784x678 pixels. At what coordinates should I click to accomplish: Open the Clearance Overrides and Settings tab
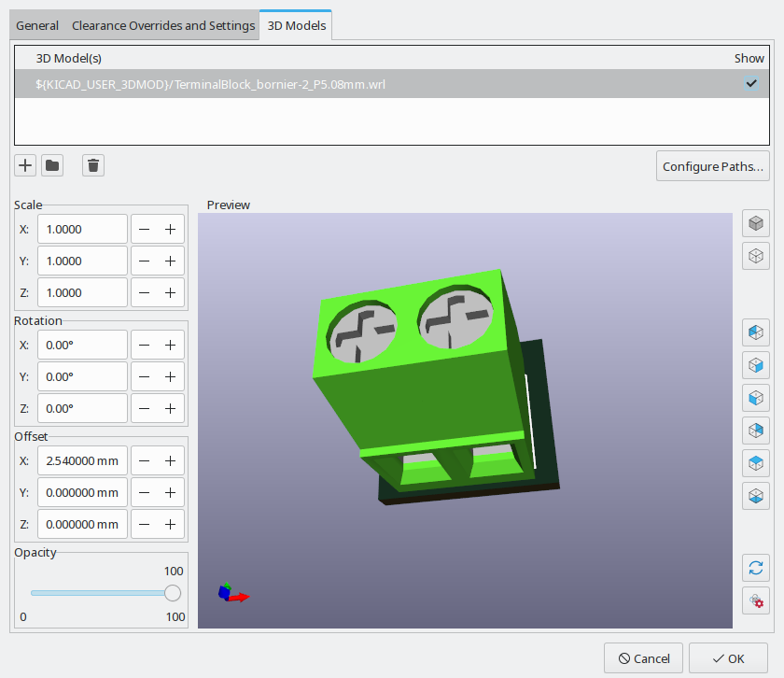[163, 25]
